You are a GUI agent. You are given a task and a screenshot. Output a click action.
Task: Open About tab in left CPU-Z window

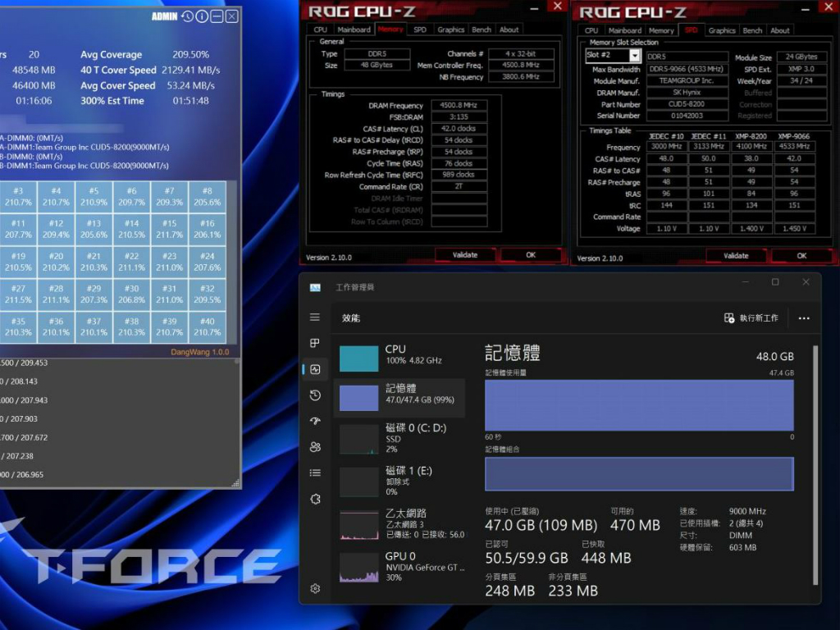tap(509, 30)
